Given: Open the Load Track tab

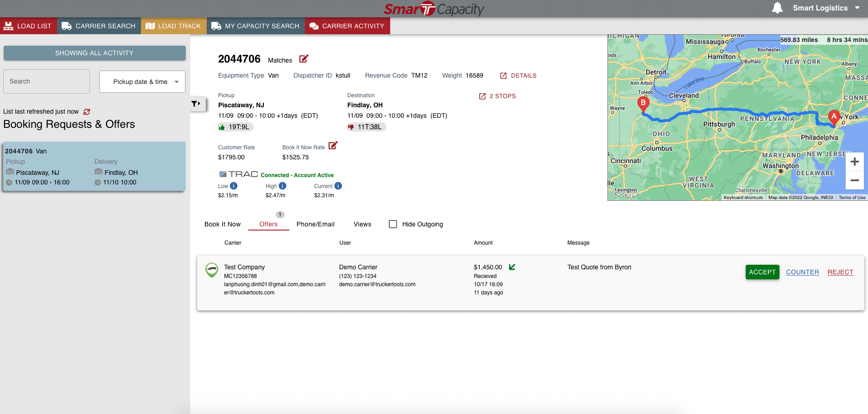Looking at the screenshot, I should coord(173,26).
